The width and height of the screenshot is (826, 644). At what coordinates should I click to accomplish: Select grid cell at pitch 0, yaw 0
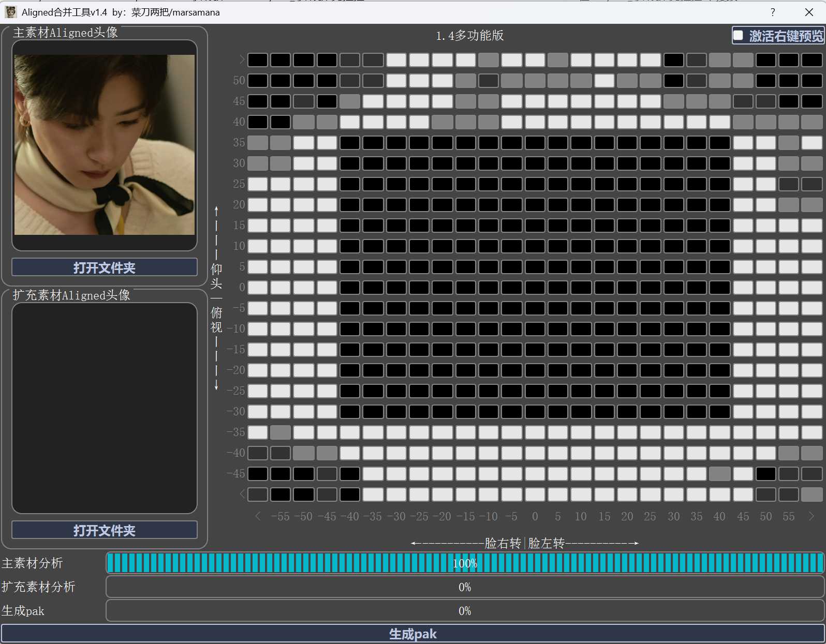535,288
